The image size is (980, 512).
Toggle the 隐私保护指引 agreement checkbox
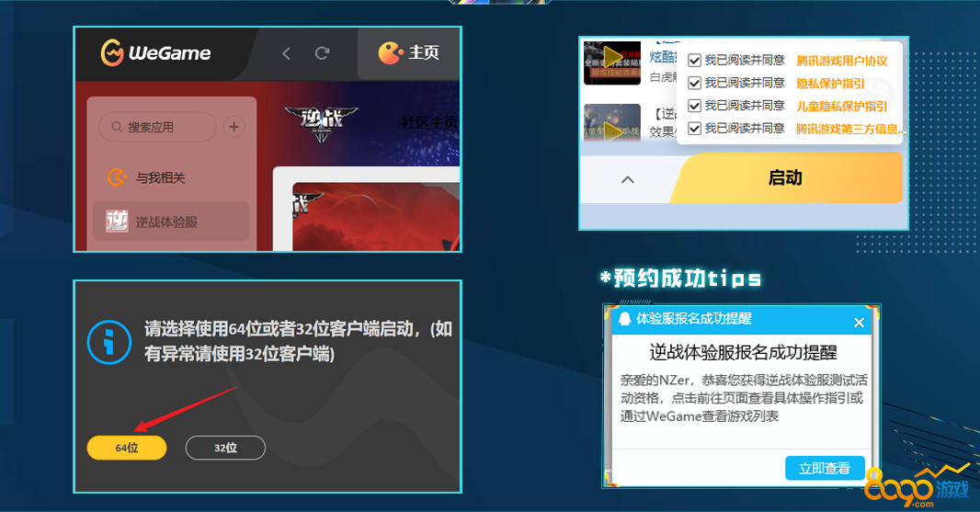(x=695, y=83)
